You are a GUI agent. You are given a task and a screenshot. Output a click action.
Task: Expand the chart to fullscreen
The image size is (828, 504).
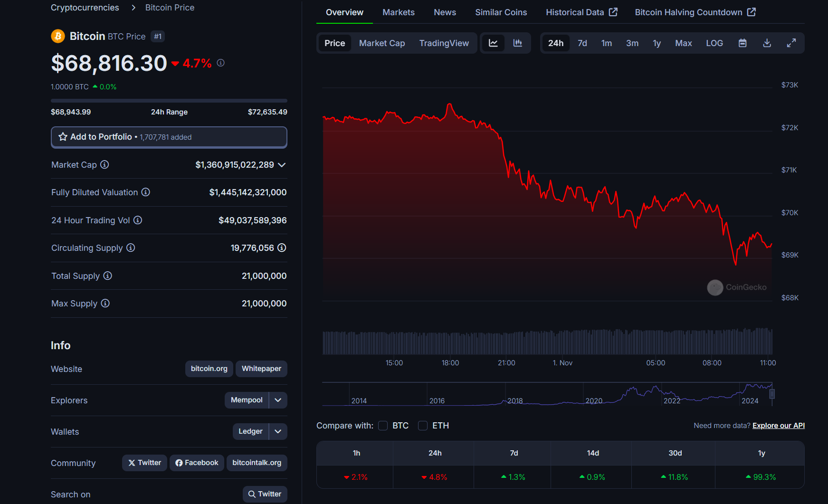coord(791,43)
